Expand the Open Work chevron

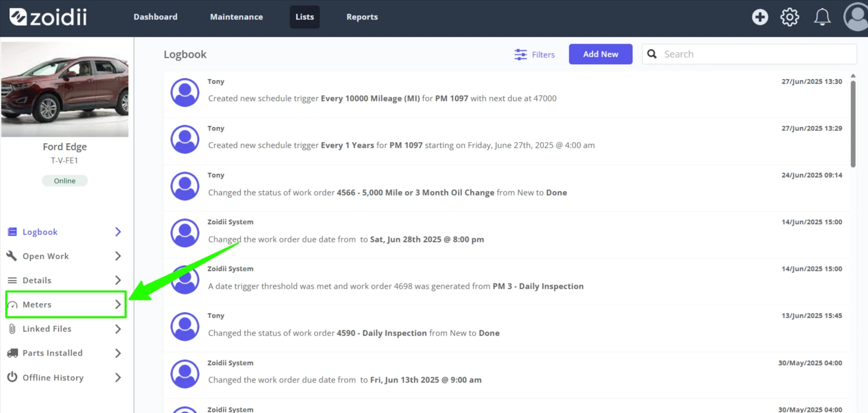click(x=118, y=256)
